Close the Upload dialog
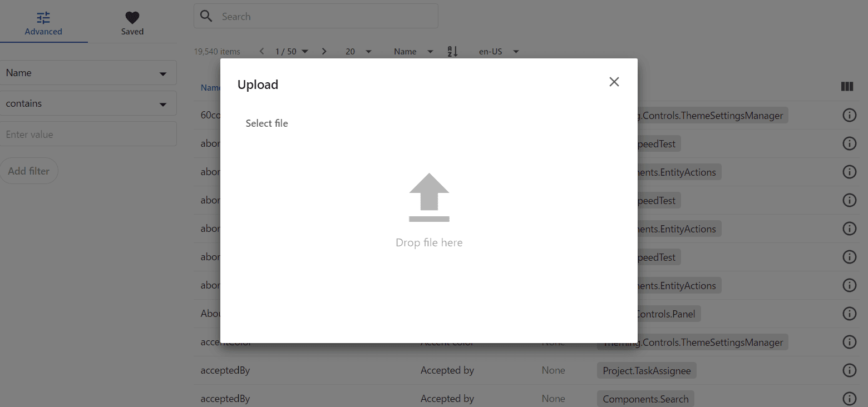The width and height of the screenshot is (868, 407). [614, 82]
